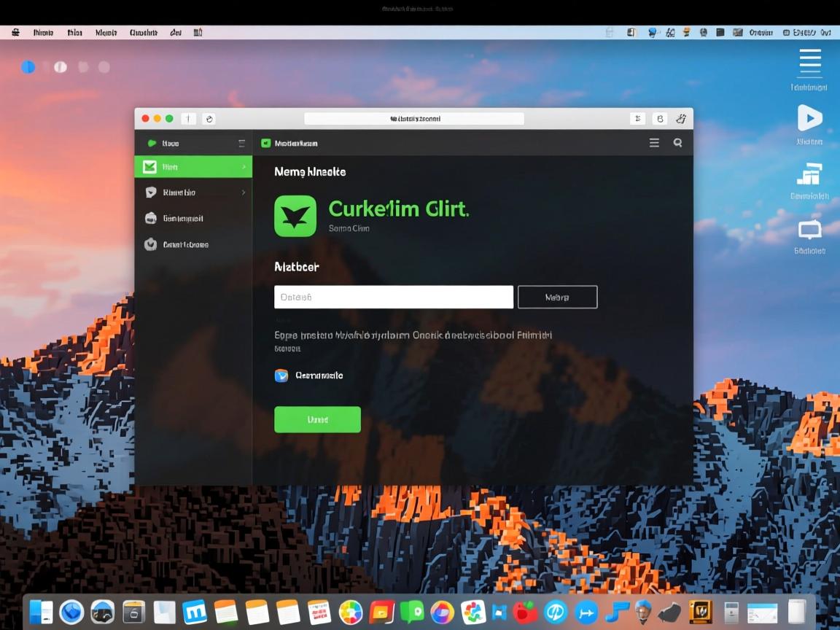Viewport: 840px width, 630px height.
Task: Click the speech bubble sidebar icon
Action: click(x=150, y=192)
